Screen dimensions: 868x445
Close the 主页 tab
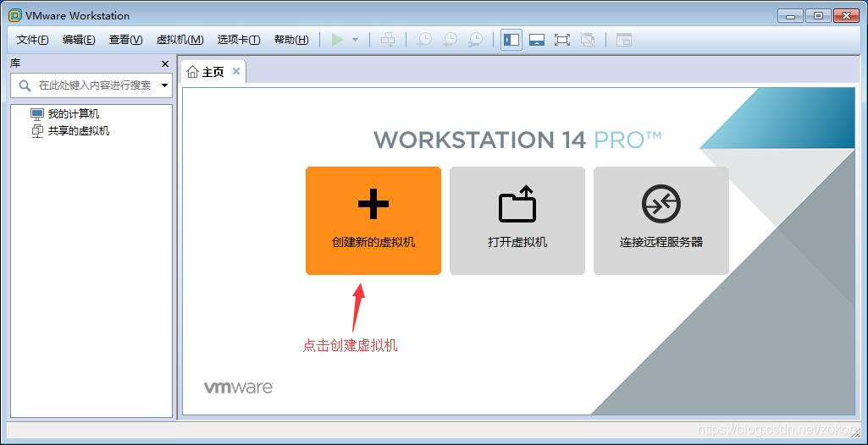click(x=236, y=71)
